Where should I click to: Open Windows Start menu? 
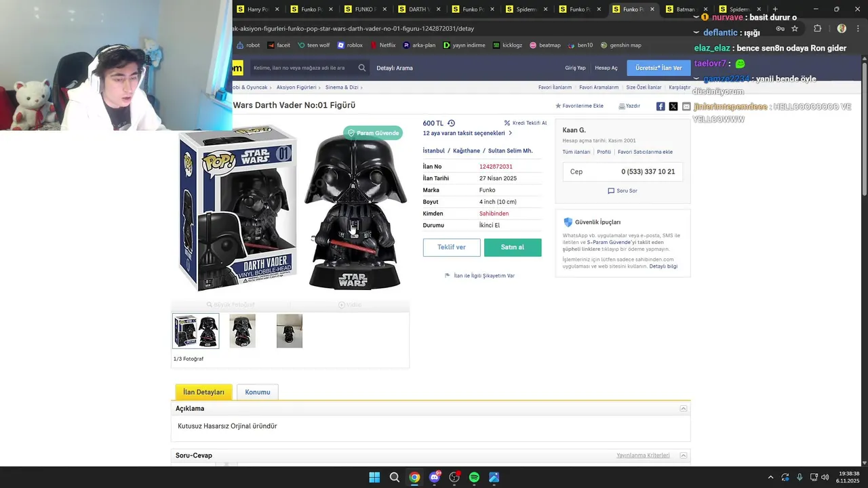pyautogui.click(x=374, y=477)
